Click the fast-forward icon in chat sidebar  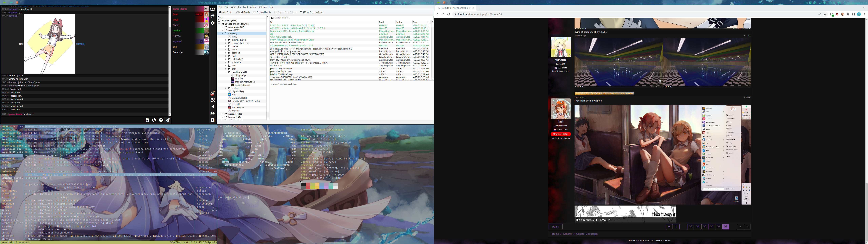(x=213, y=113)
